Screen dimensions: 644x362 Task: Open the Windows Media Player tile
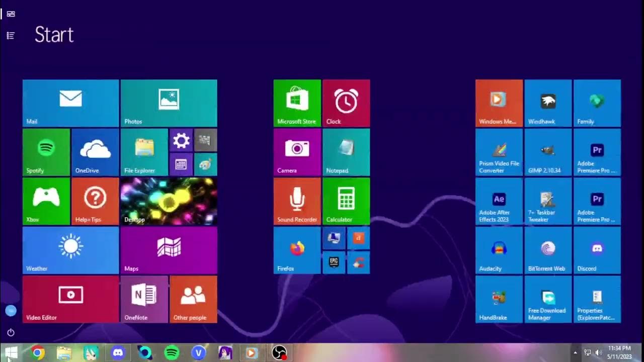point(499,103)
